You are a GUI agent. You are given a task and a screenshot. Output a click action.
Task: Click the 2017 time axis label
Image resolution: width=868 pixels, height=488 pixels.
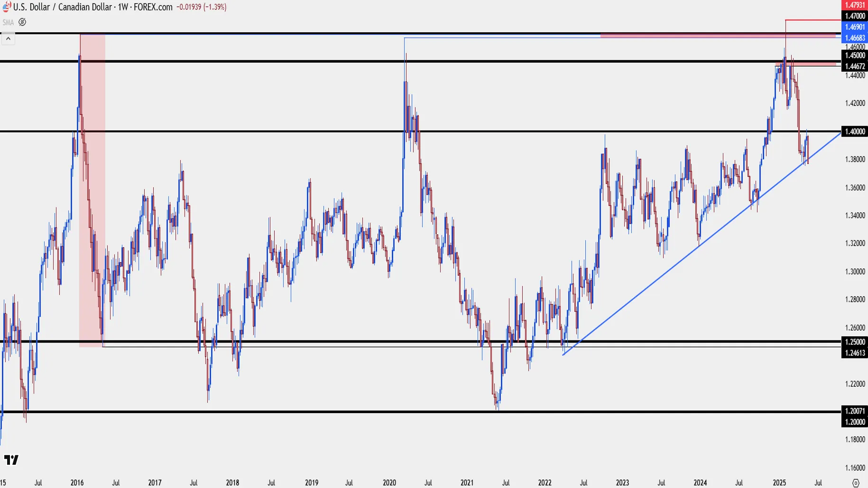click(155, 483)
